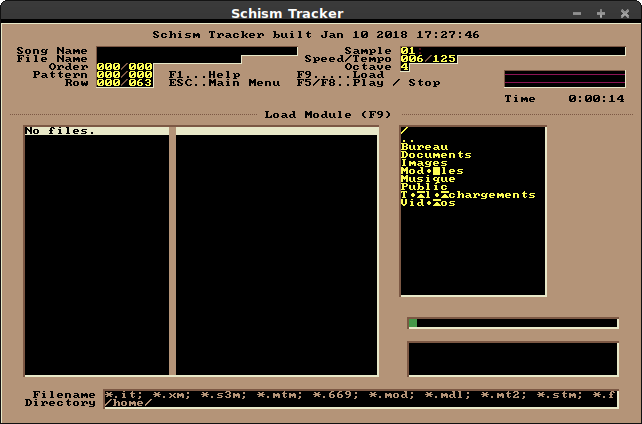This screenshot has height=424, width=642.
Task: Click the Song Name field
Action: point(197,51)
